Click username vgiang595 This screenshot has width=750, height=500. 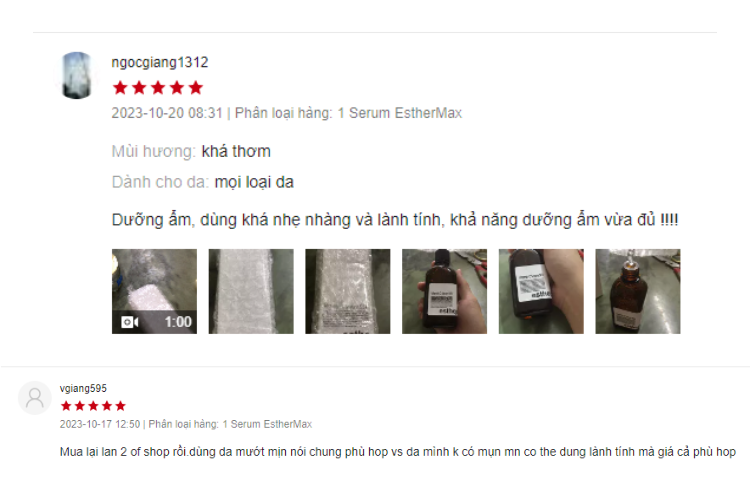click(83, 388)
